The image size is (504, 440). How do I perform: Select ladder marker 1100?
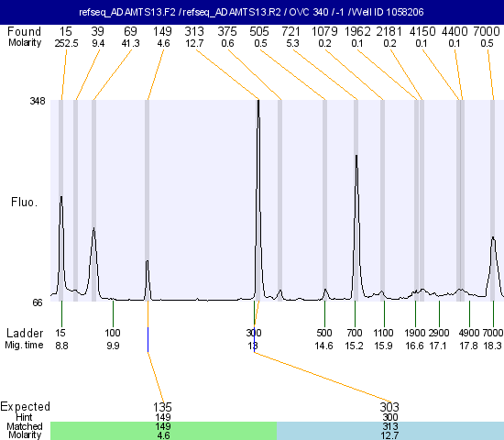pos(383,333)
